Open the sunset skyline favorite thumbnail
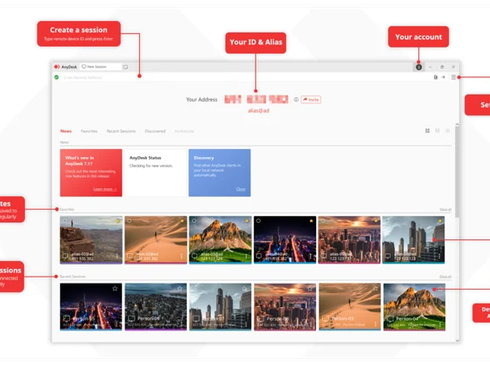The width and height of the screenshot is (490, 366). 349,240
